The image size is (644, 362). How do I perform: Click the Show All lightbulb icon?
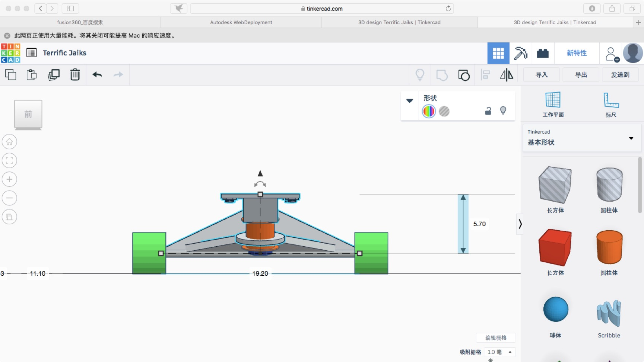(x=420, y=75)
